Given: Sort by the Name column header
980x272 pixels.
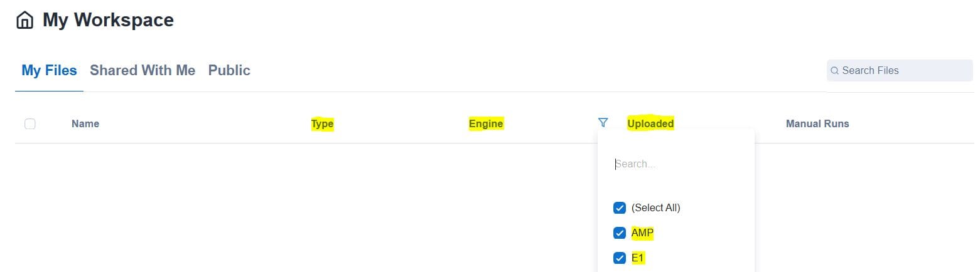Looking at the screenshot, I should (85, 124).
